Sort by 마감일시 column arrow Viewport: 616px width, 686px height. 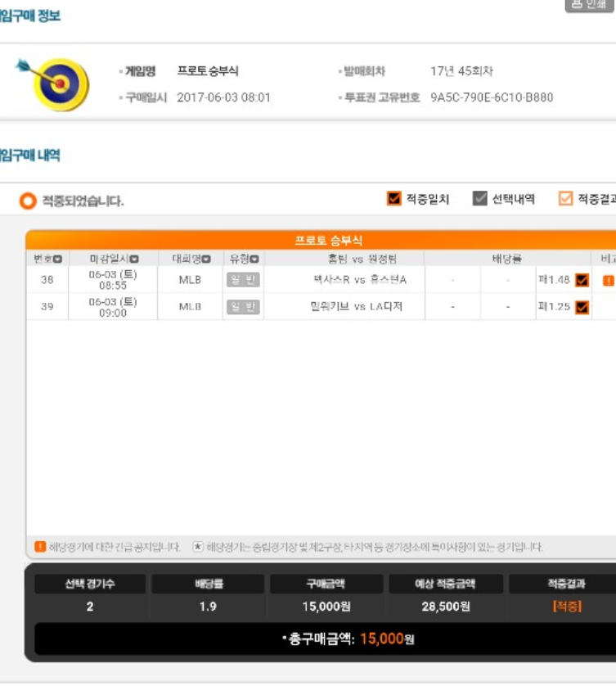(134, 259)
